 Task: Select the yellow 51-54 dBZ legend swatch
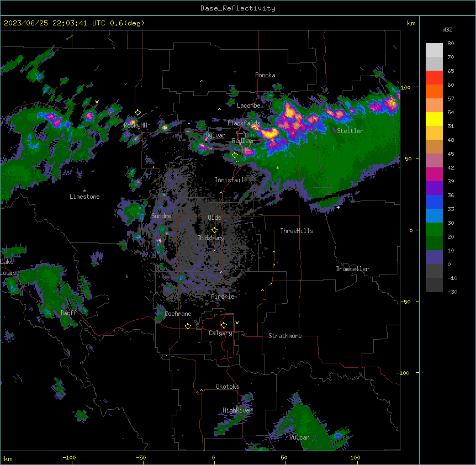click(x=434, y=119)
